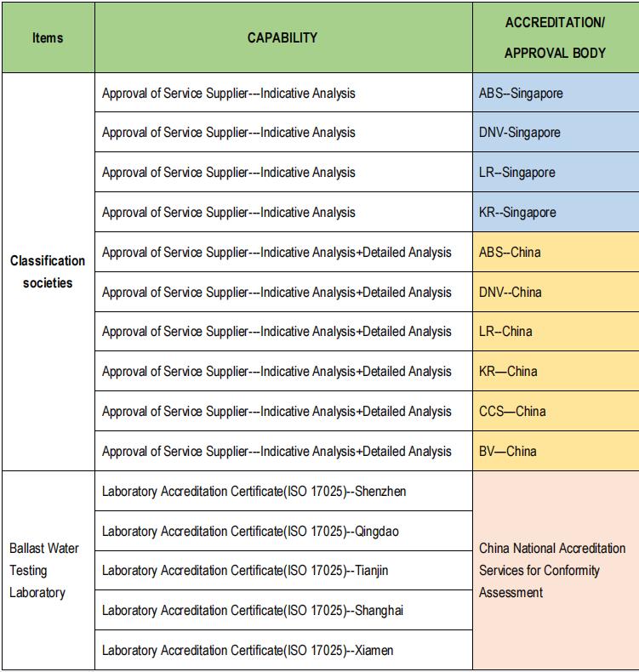The height and width of the screenshot is (672, 639).
Task: Click the KR—China cell
Action: [x=556, y=371]
